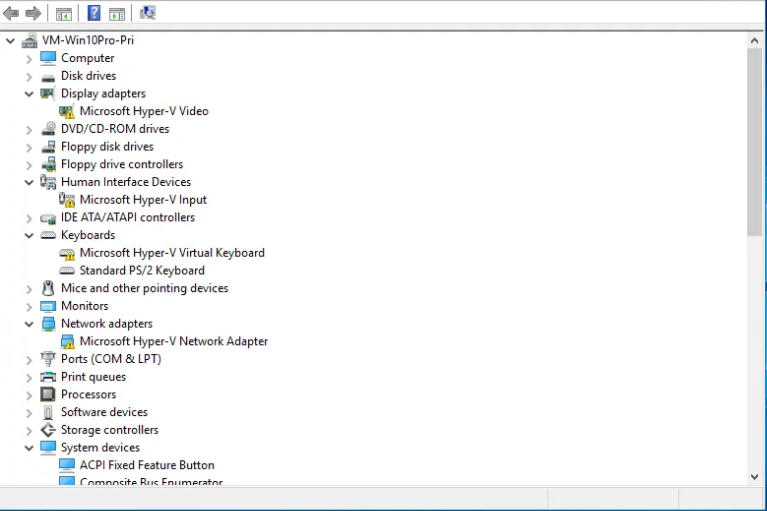
Task: Click the VM-Win10Pro-Pri computer icon
Action: [29, 40]
